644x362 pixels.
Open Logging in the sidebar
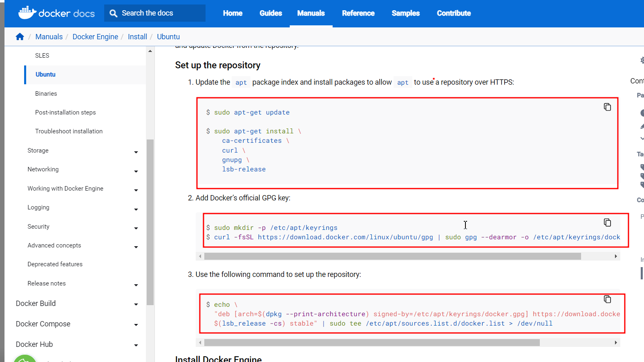(38, 207)
